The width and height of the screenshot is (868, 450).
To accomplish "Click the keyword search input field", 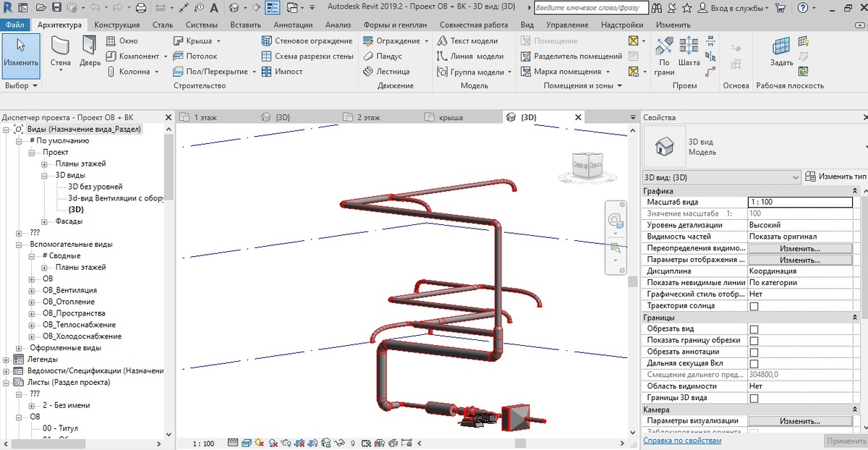I will [x=590, y=9].
